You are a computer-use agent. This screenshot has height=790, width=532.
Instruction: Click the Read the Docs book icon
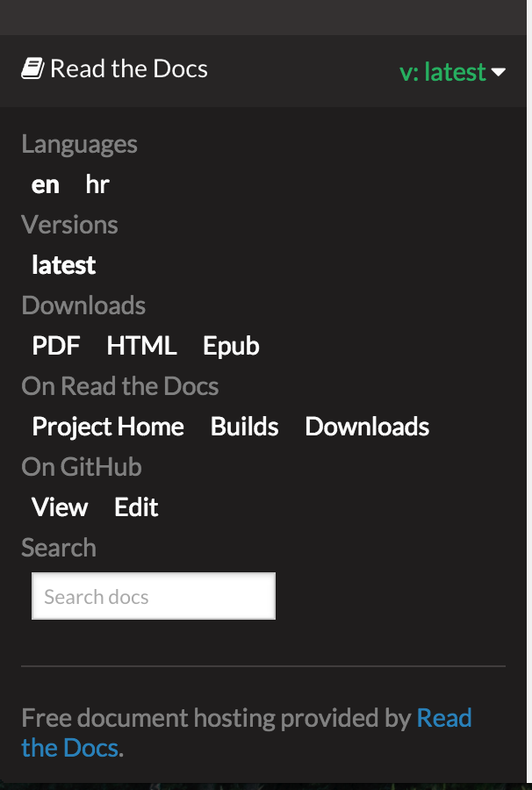tap(32, 68)
